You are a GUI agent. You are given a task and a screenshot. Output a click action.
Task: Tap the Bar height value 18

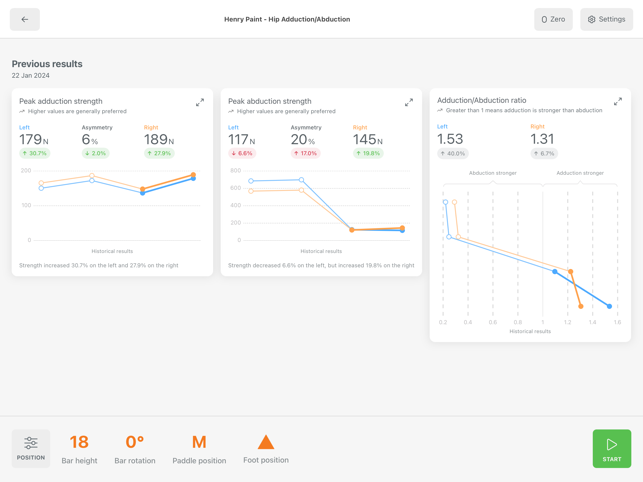(x=79, y=442)
